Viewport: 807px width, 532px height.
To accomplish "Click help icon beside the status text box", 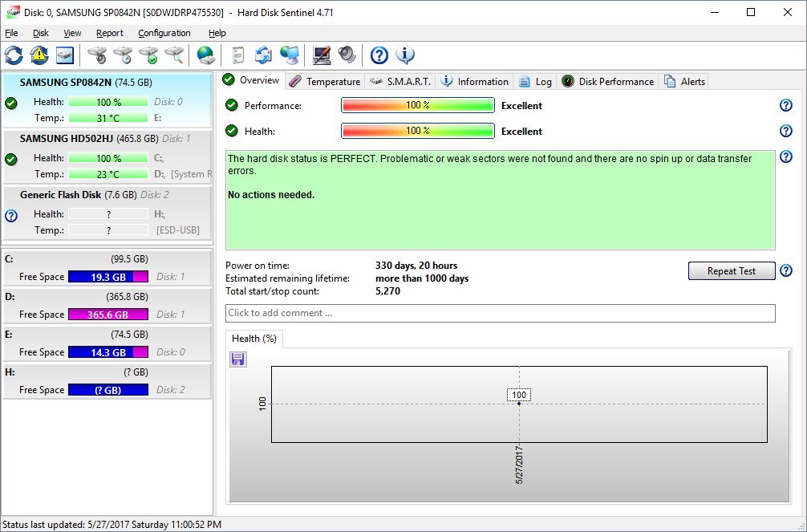I will click(786, 156).
